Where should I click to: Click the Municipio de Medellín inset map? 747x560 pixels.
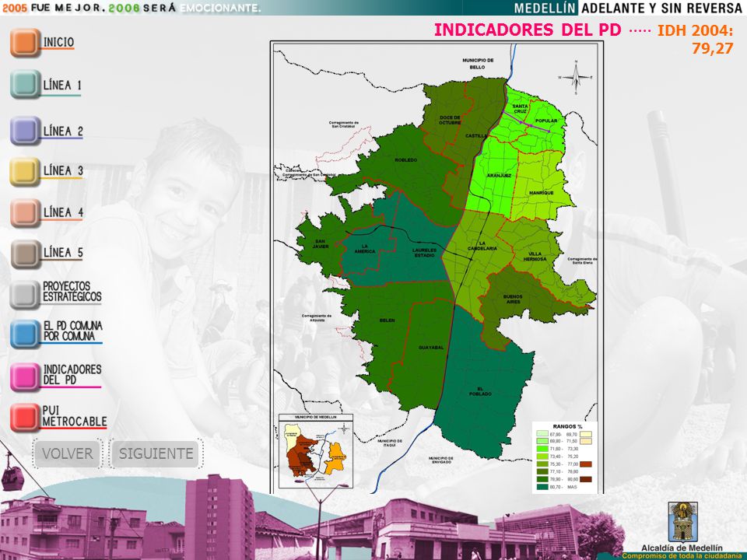315,451
